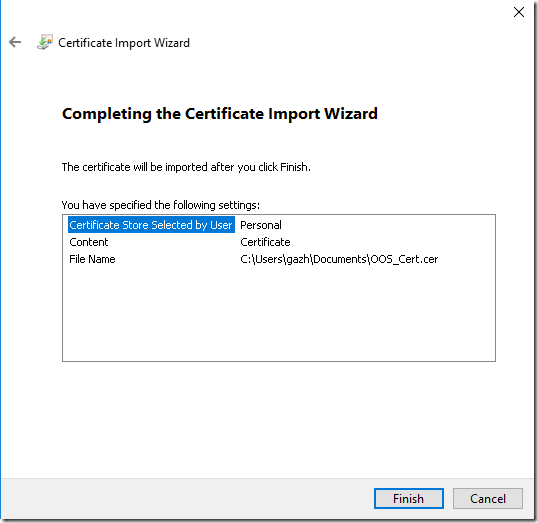Go back using the left arrow
The image size is (538, 523).
(x=15, y=42)
